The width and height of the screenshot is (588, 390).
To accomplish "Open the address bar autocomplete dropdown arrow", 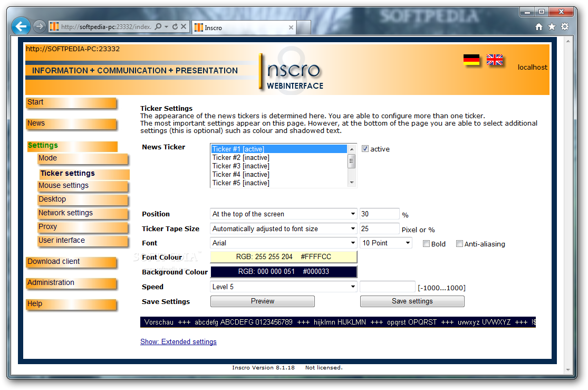I will coord(167,26).
